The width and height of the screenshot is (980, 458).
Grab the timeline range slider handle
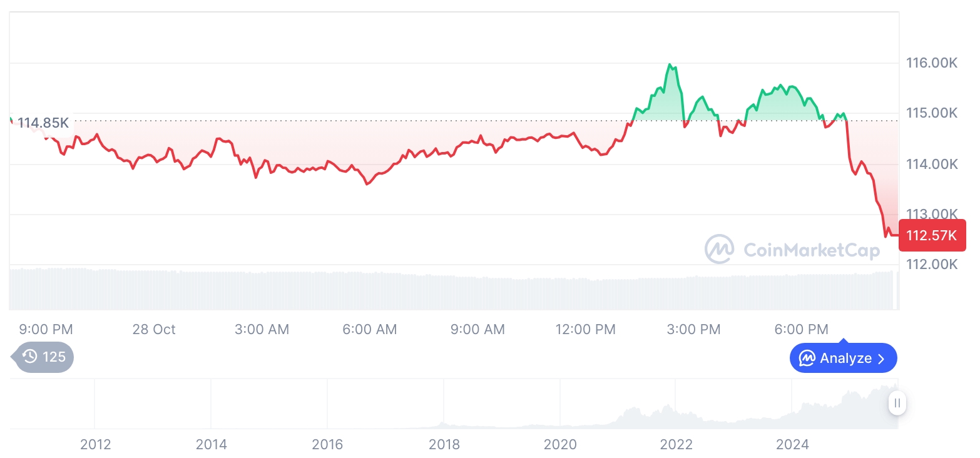coord(897,403)
